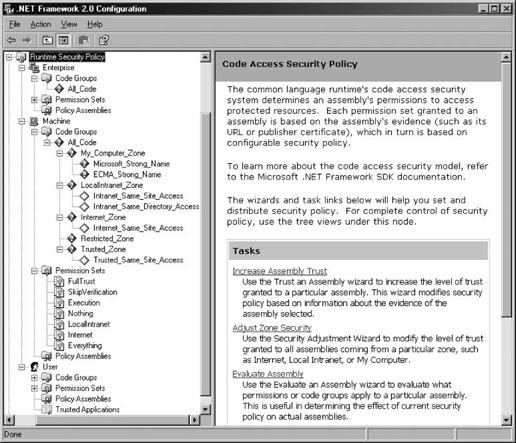The image size is (516, 443).
Task: Select the LocalIntranet permission set
Action: [89, 324]
